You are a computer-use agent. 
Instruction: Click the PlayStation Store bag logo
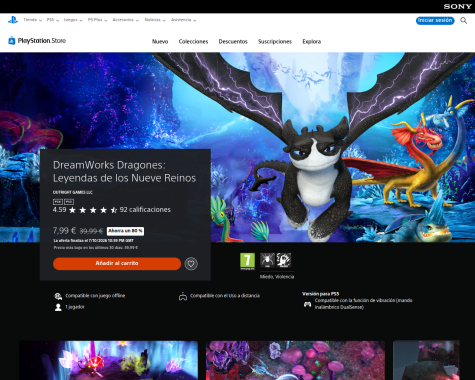[x=12, y=41]
